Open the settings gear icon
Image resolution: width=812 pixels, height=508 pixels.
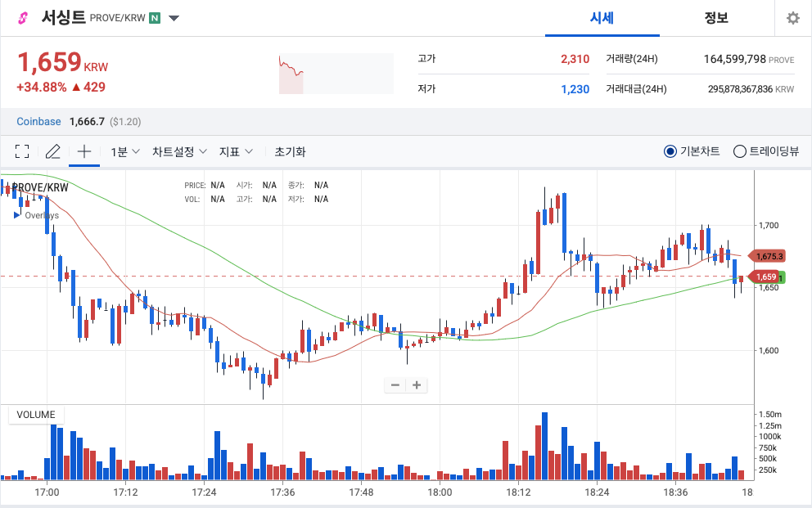click(x=793, y=19)
